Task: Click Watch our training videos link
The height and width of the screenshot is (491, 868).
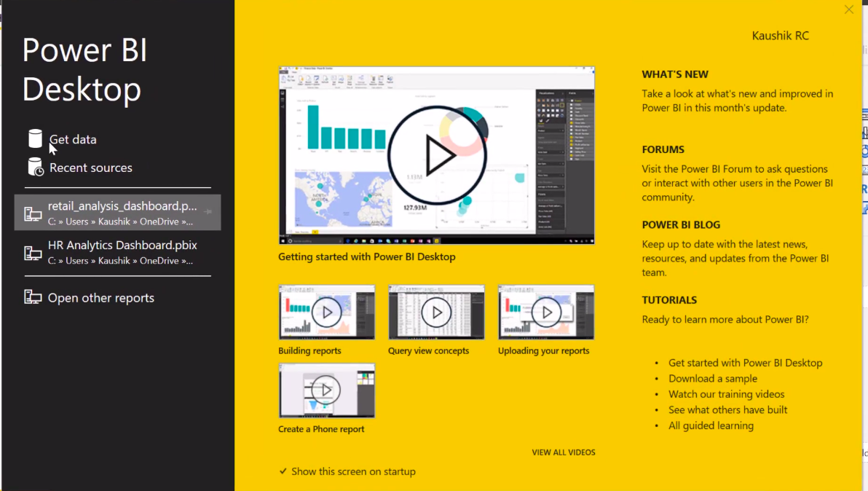Action: pos(726,394)
